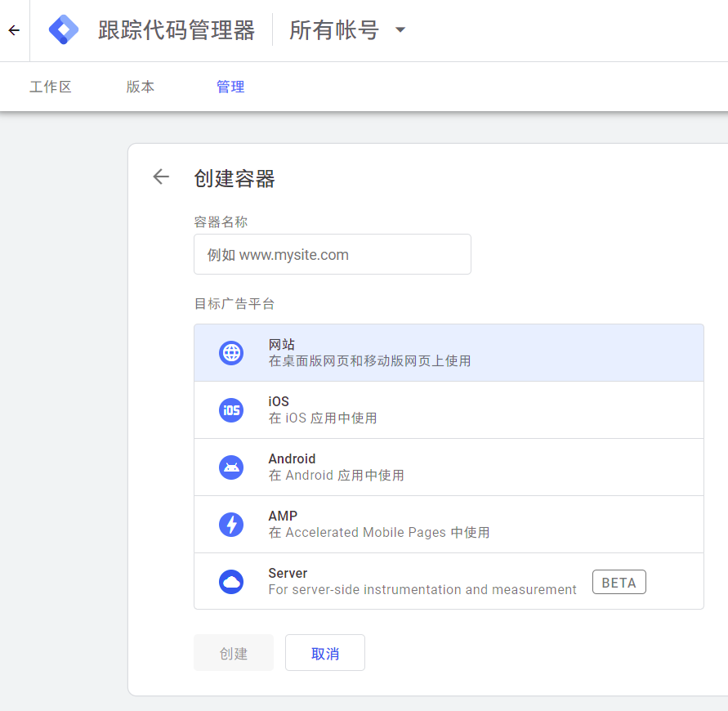Screen dimensions: 728x711
Task: Click the top-left back arrow icon
Action: pyautogui.click(x=15, y=31)
